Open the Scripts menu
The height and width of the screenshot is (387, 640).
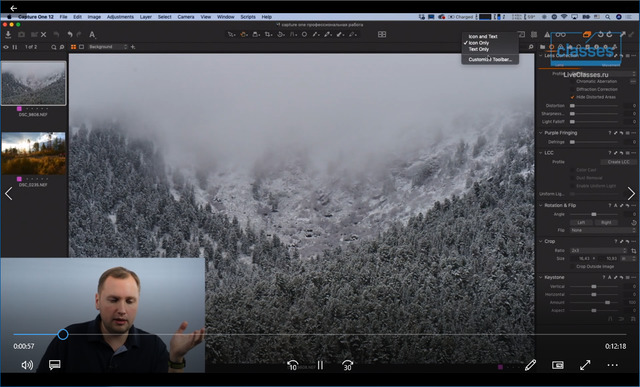[x=248, y=17]
